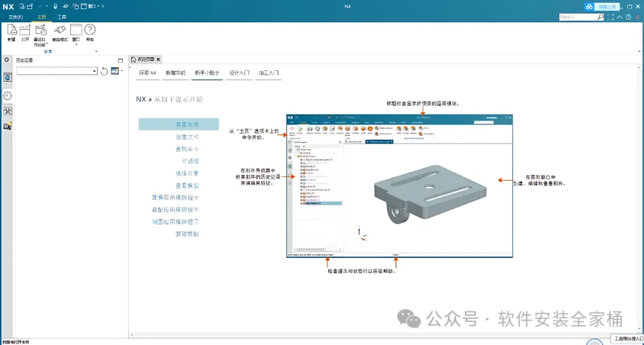Switch to the Tools (工具) ribbon tab
The height and width of the screenshot is (345, 644).
coord(61,17)
